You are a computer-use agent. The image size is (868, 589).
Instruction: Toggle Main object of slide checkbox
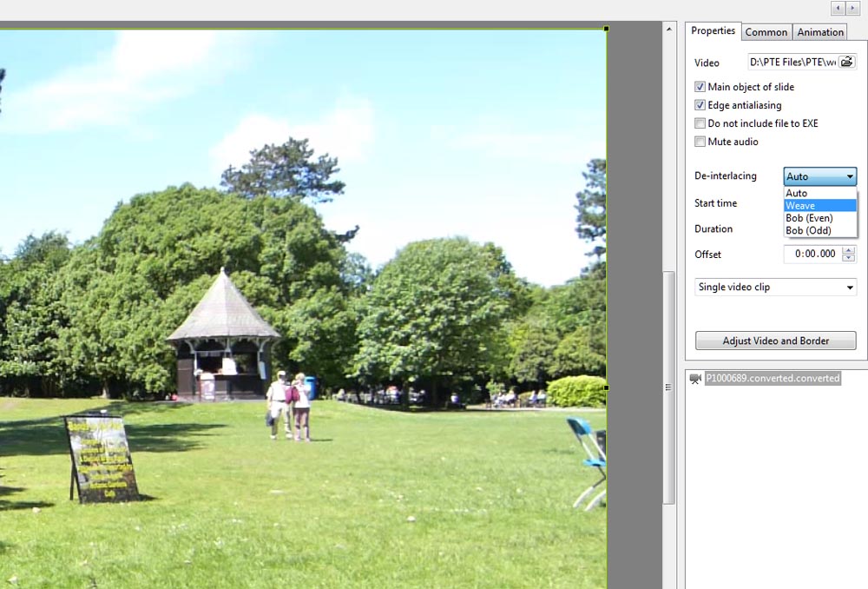click(700, 87)
